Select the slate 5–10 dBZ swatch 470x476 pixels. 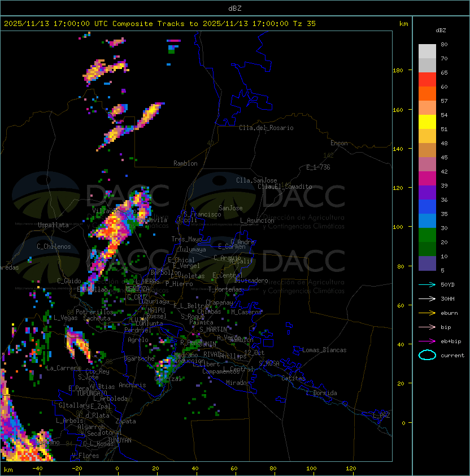click(427, 263)
